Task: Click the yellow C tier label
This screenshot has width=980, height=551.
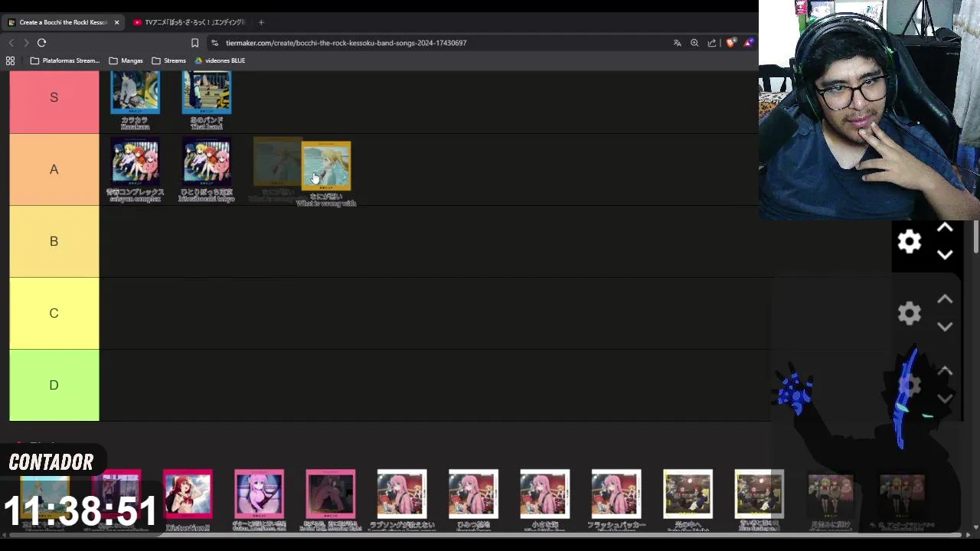Action: pyautogui.click(x=54, y=314)
